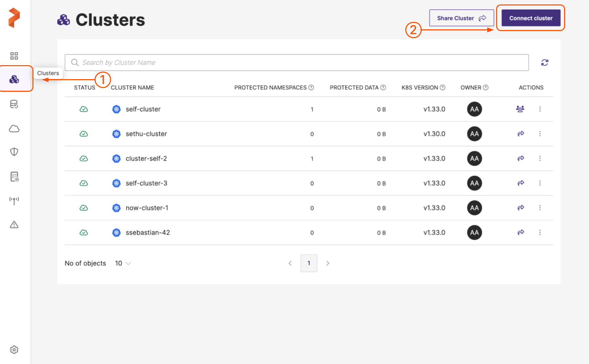The height and width of the screenshot is (364, 589).
Task: Click the Search by Cluster Name field
Action: (296, 62)
